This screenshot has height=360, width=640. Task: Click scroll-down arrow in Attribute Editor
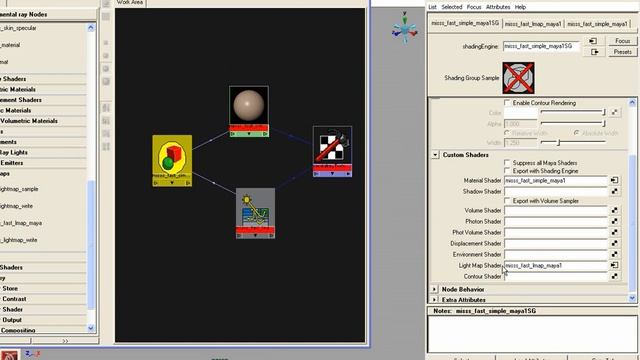click(632, 298)
